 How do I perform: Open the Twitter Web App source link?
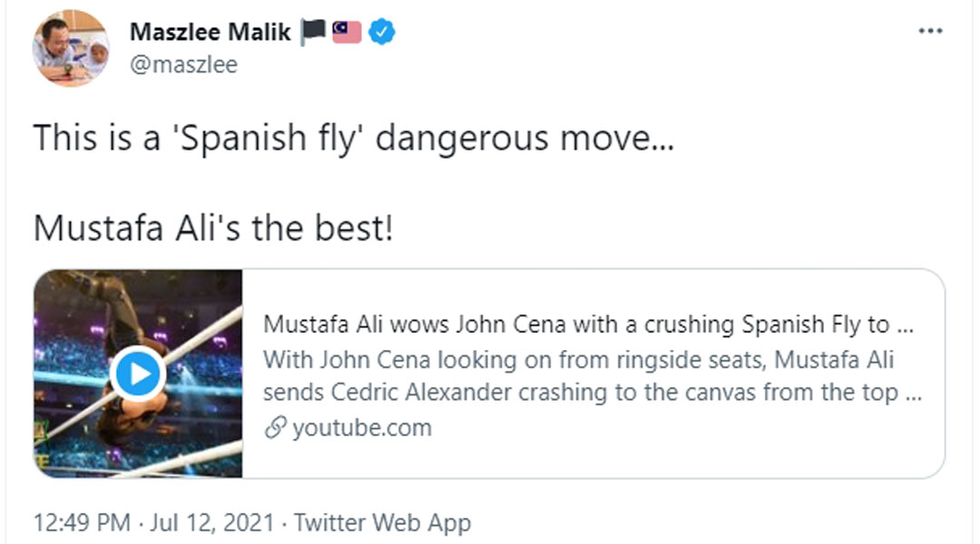(383, 523)
